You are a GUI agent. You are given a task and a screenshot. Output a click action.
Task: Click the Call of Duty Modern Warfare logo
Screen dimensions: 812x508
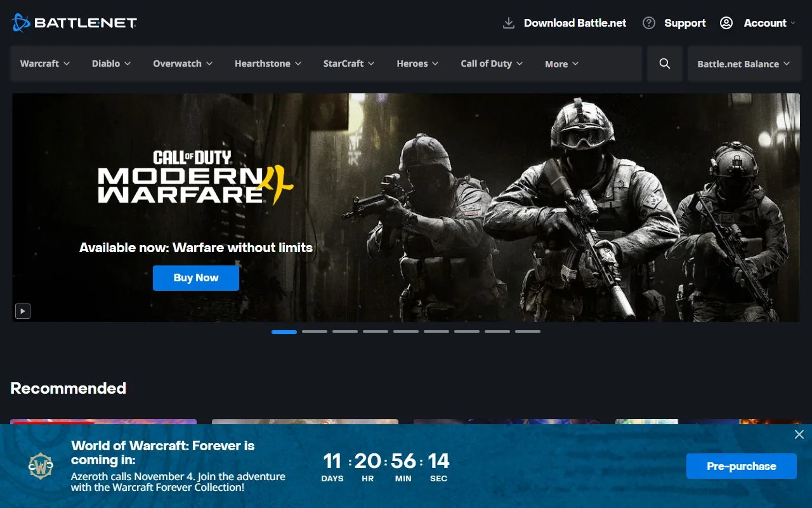(195, 177)
